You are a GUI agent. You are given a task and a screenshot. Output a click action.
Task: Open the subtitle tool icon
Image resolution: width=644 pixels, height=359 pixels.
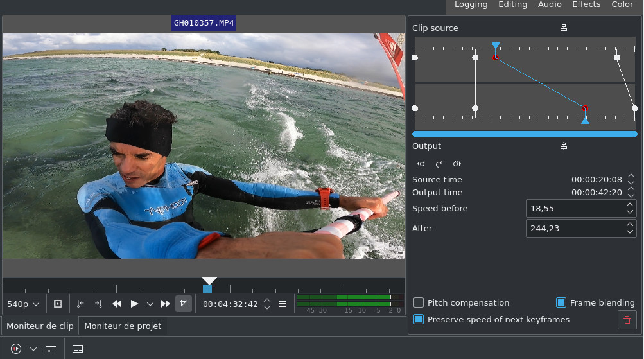78,349
